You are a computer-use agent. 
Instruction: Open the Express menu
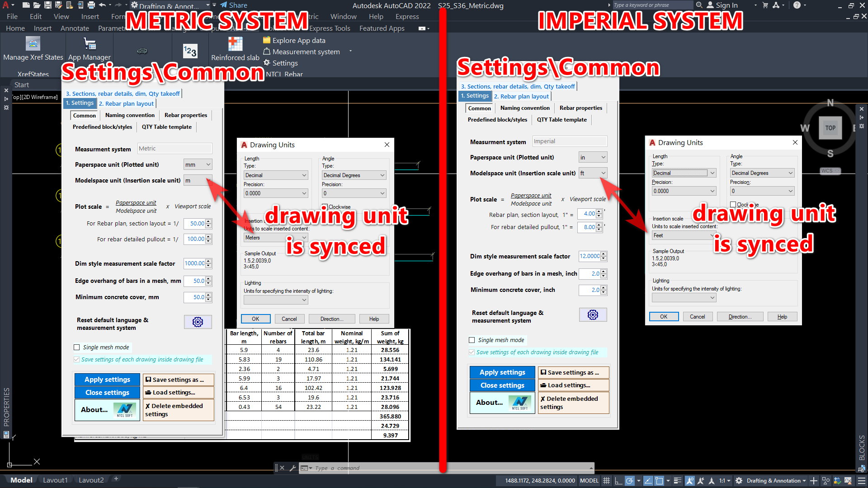click(407, 17)
